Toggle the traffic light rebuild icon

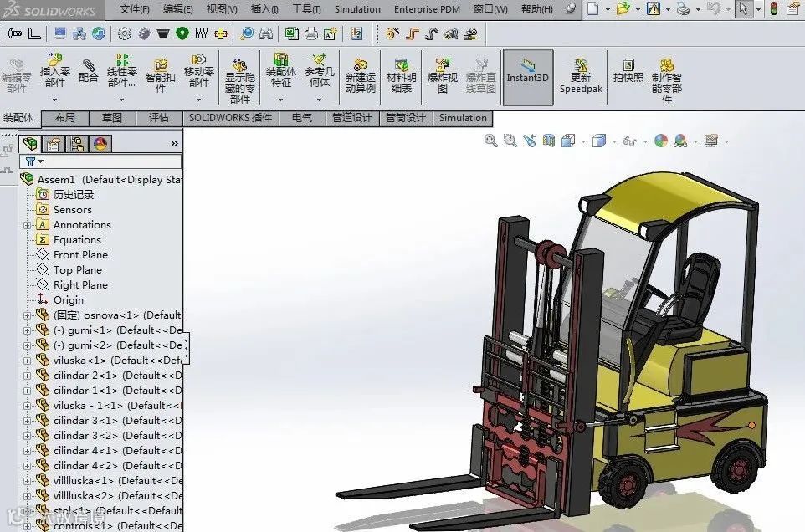774,8
